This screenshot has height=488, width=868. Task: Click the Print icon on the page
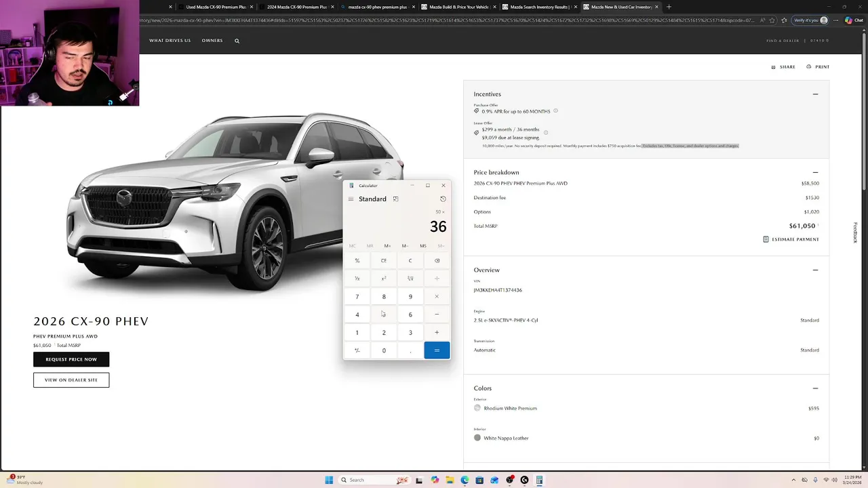click(x=809, y=66)
